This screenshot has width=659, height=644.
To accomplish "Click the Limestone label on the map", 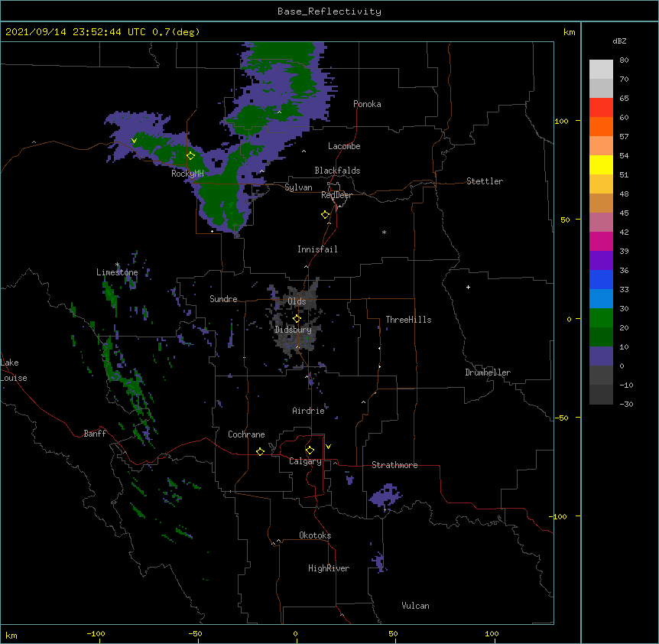I will (117, 272).
